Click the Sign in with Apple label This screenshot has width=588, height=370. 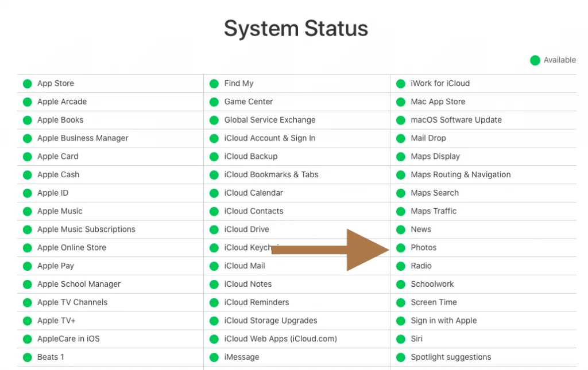pyautogui.click(x=444, y=321)
